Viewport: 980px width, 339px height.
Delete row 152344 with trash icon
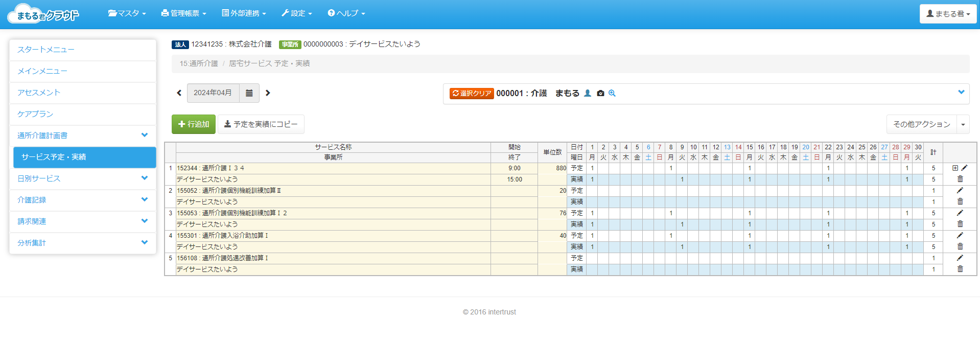coord(960,179)
